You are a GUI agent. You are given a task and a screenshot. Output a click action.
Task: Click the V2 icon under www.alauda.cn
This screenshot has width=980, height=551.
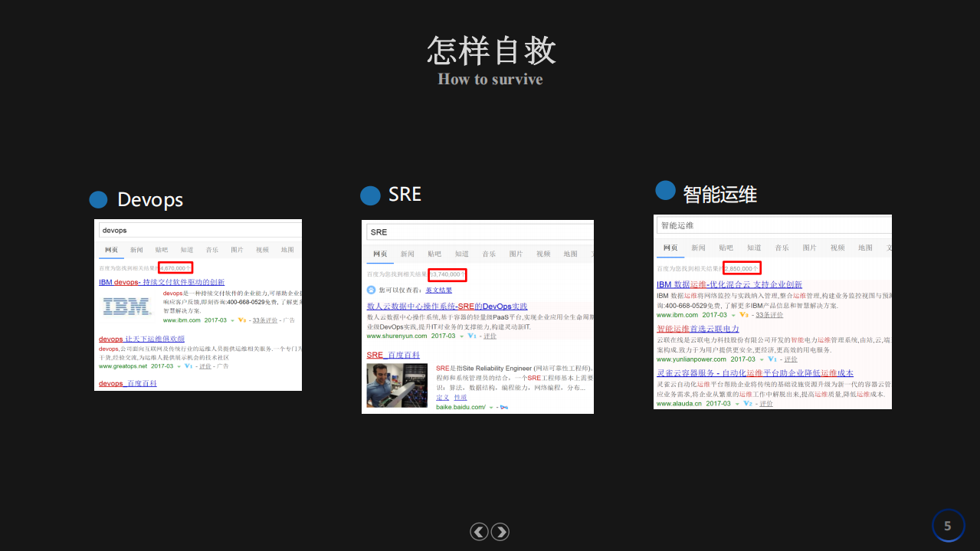click(x=747, y=404)
